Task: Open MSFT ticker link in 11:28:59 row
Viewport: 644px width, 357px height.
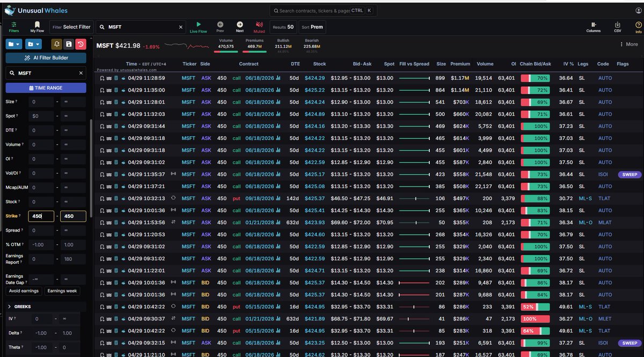Action: point(189,78)
